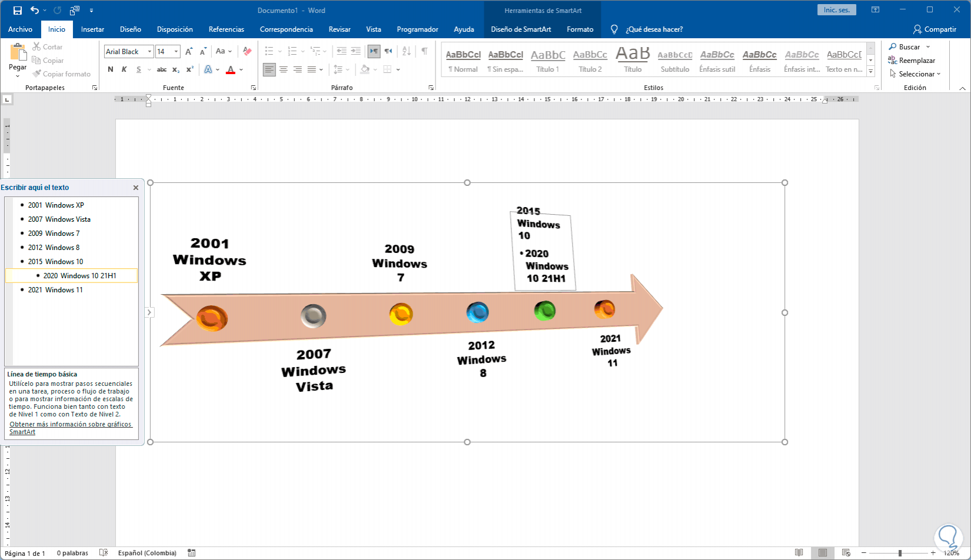Viewport: 971px width, 560px height.
Task: Click the Redo icon in the title bar
Action: (x=57, y=11)
